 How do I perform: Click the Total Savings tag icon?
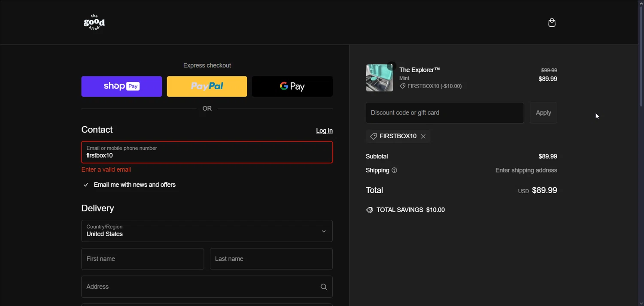tap(370, 210)
